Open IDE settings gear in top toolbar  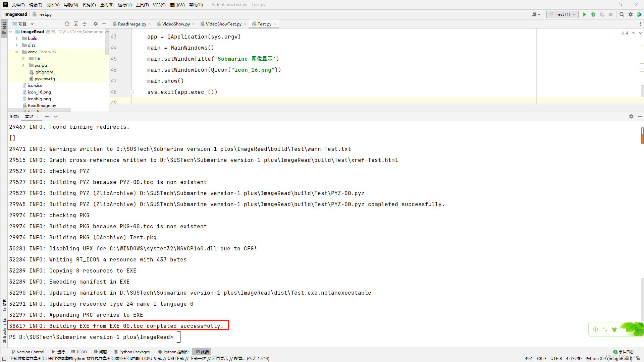(x=631, y=14)
